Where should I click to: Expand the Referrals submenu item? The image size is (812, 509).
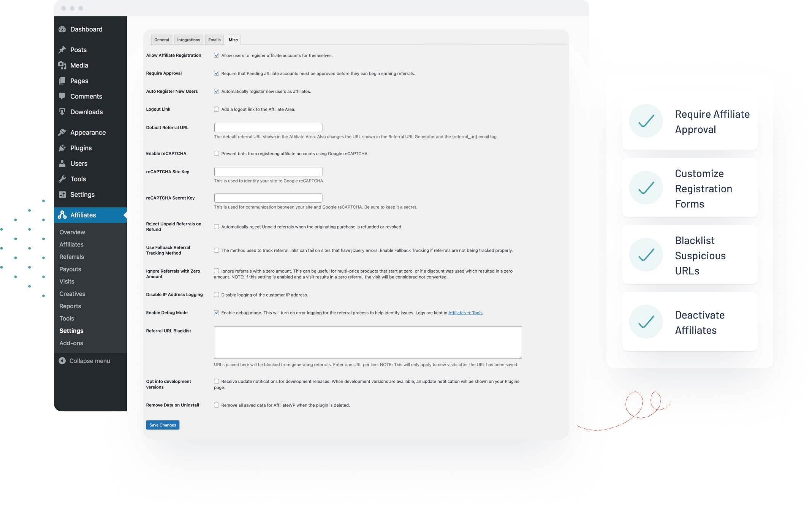71,256
